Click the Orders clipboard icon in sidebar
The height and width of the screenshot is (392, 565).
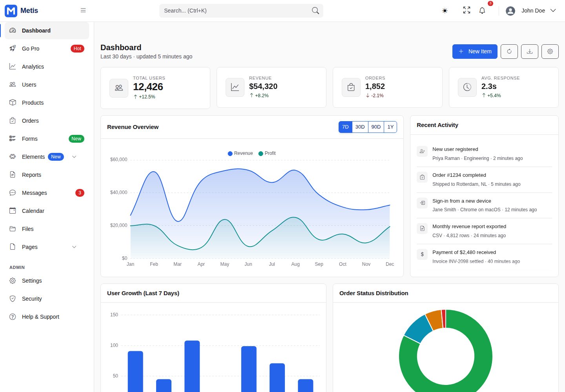(x=13, y=121)
